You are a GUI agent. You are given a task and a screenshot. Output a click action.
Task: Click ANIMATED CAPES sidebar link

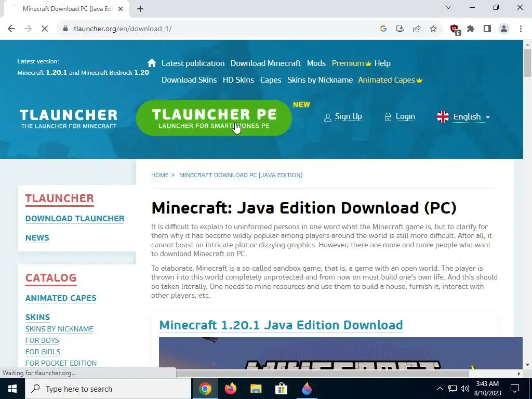coord(61,298)
